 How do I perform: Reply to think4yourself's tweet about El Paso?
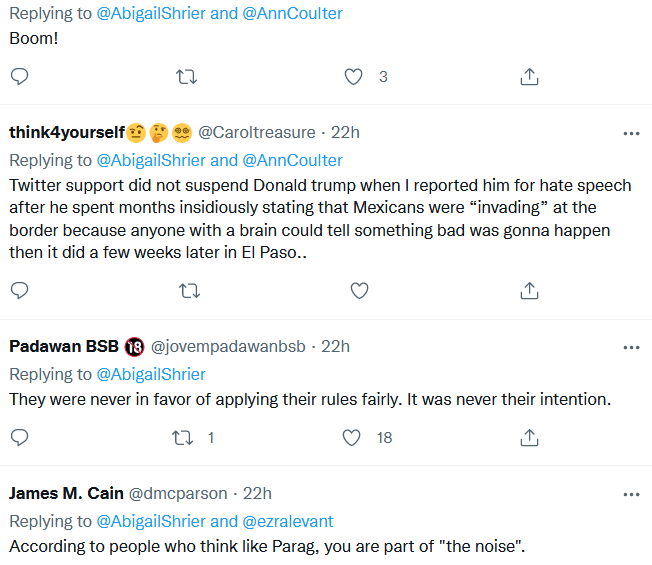tap(19, 291)
